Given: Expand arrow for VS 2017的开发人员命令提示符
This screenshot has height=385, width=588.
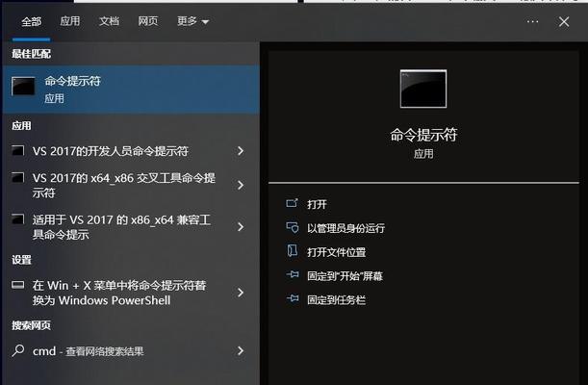Looking at the screenshot, I should coord(241,151).
